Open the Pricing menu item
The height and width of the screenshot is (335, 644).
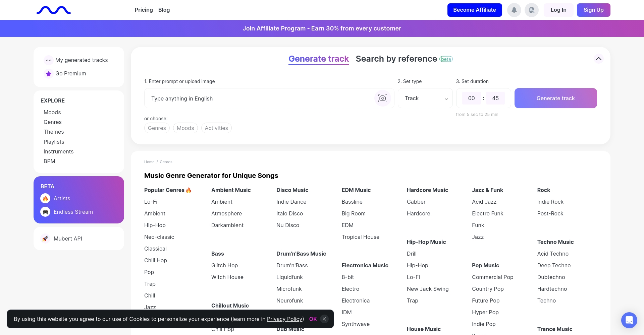pos(144,10)
